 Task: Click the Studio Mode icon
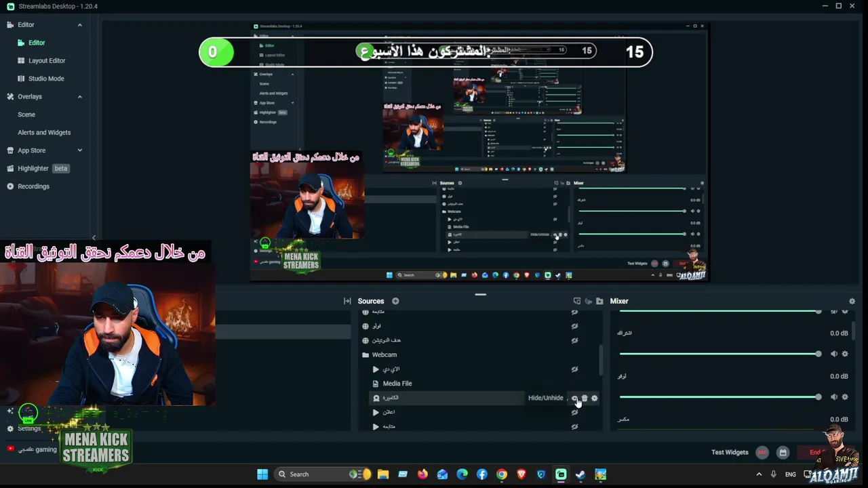21,79
